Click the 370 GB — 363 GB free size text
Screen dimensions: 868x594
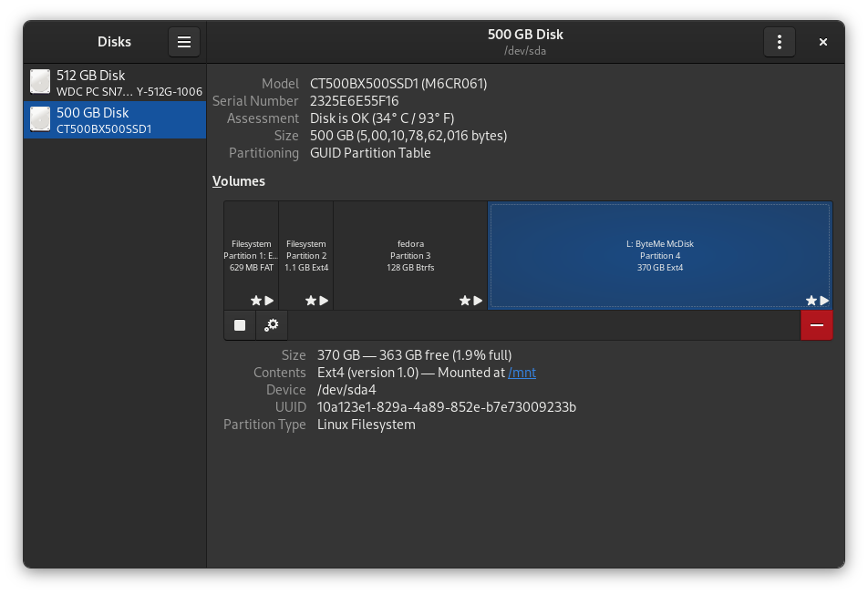click(x=414, y=355)
